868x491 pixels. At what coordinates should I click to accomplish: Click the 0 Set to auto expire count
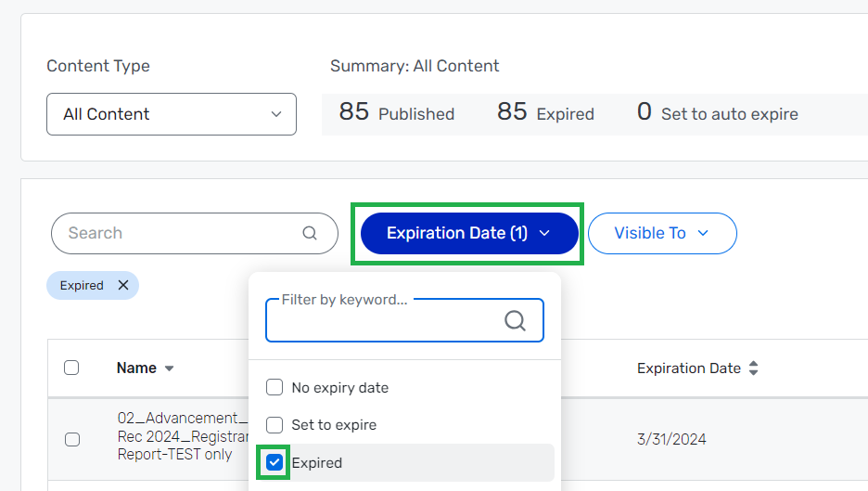718,112
